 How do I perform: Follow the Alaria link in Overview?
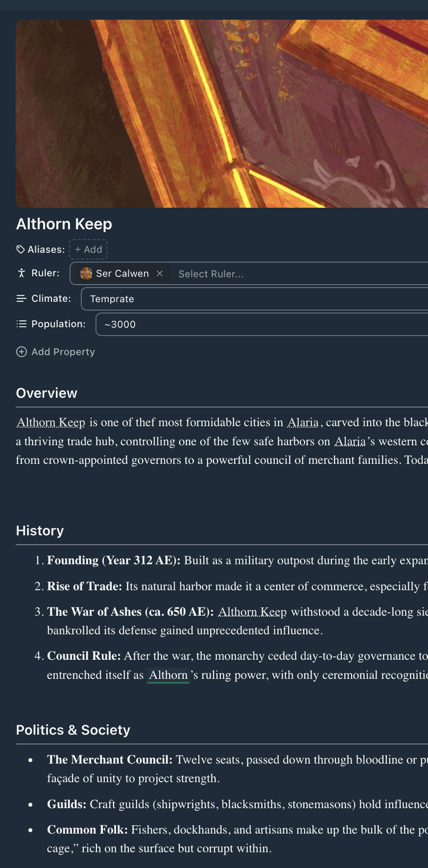coord(302,422)
